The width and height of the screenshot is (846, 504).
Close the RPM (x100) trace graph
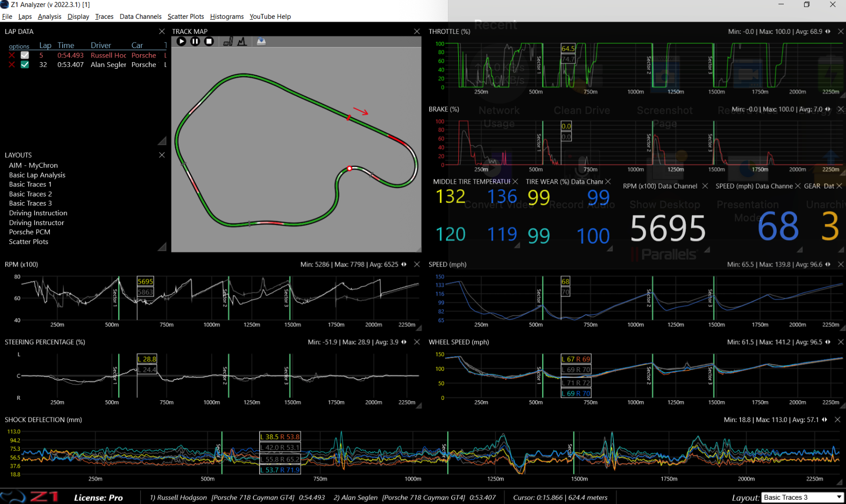click(417, 264)
